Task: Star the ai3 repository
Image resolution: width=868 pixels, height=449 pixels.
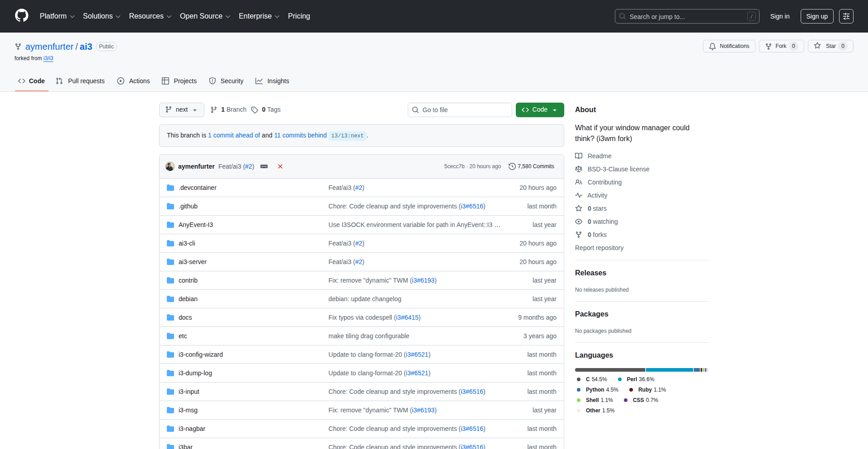Action: 830,46
